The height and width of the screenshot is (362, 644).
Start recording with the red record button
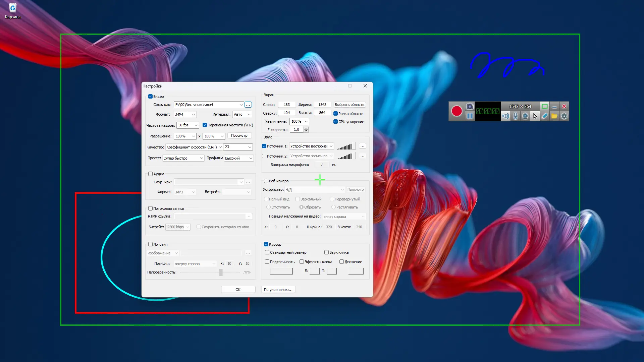tap(457, 111)
